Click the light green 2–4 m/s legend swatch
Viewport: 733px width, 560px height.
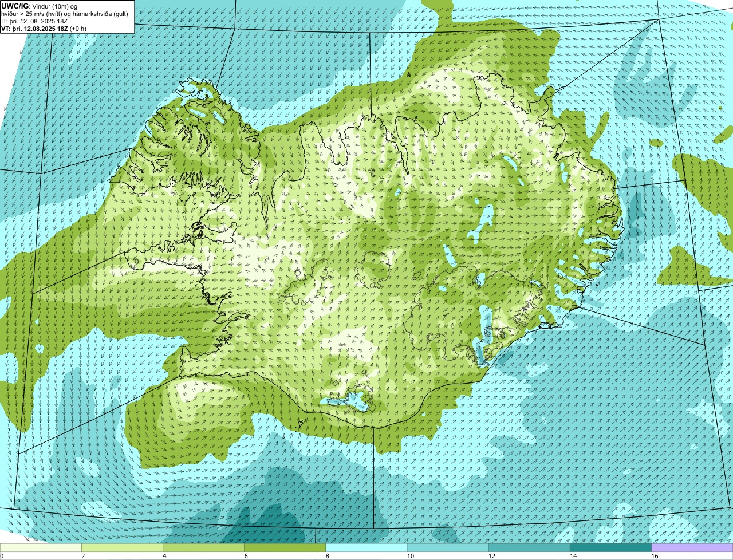[122, 547]
